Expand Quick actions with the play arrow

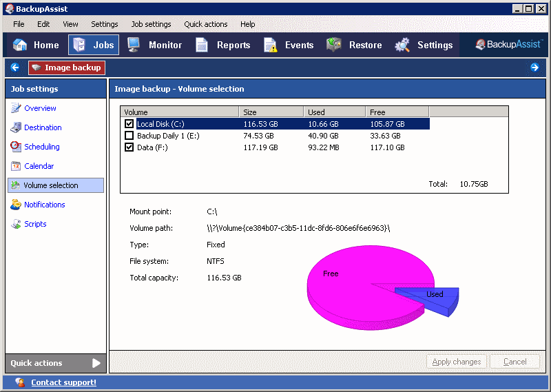96,363
